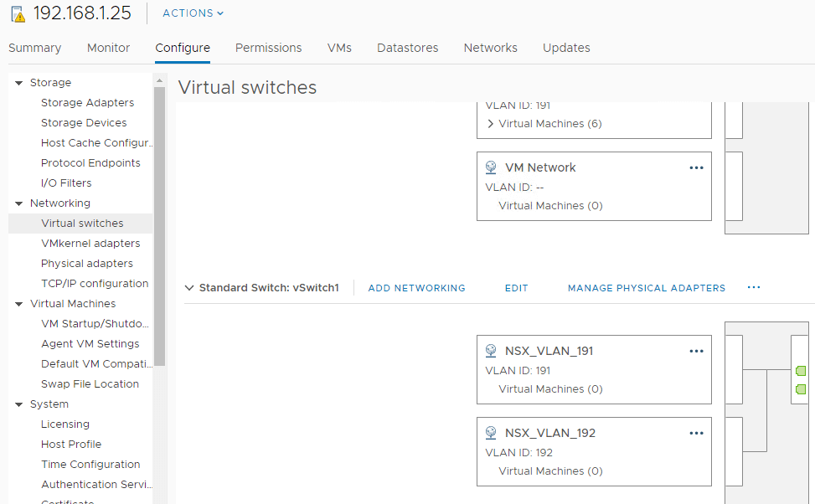Open NSX_VLAN_191 options ellipsis menu
Image resolution: width=815 pixels, height=504 pixels.
(x=696, y=352)
